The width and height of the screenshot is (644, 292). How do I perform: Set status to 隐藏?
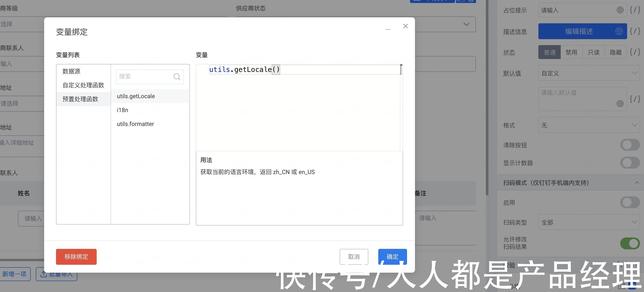click(x=615, y=52)
